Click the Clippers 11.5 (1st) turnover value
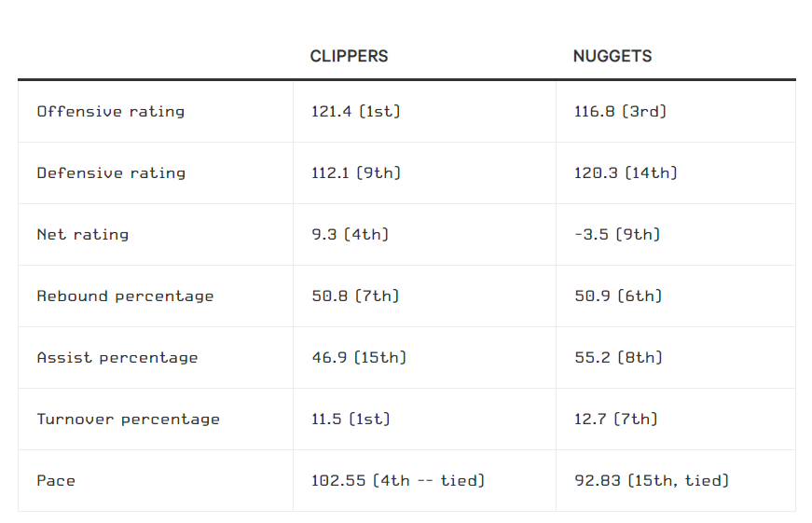812x523 pixels. pyautogui.click(x=351, y=420)
